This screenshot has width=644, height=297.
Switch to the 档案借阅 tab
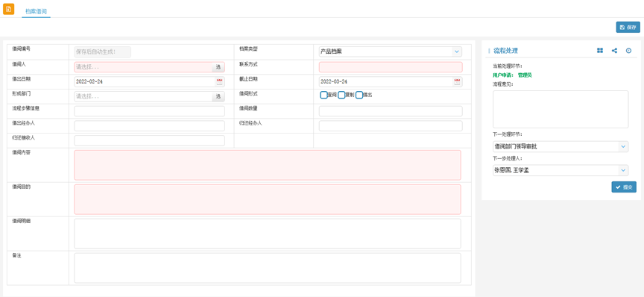click(36, 11)
